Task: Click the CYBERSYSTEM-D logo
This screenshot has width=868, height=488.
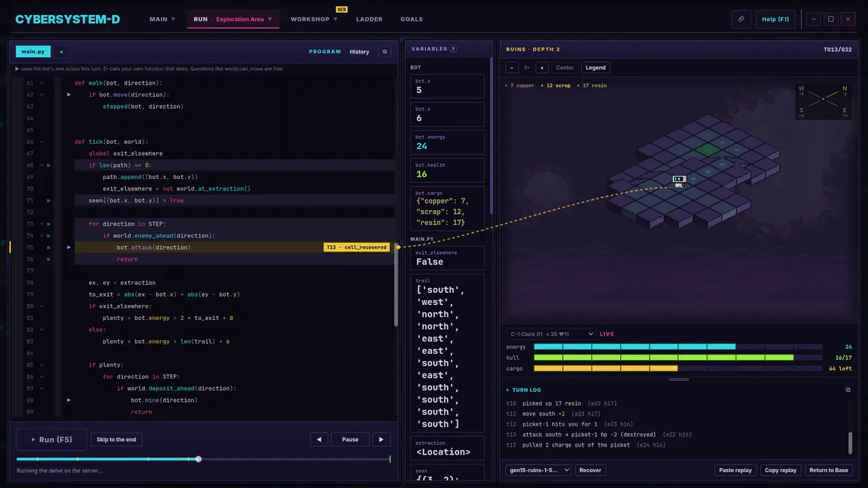Action: 68,19
